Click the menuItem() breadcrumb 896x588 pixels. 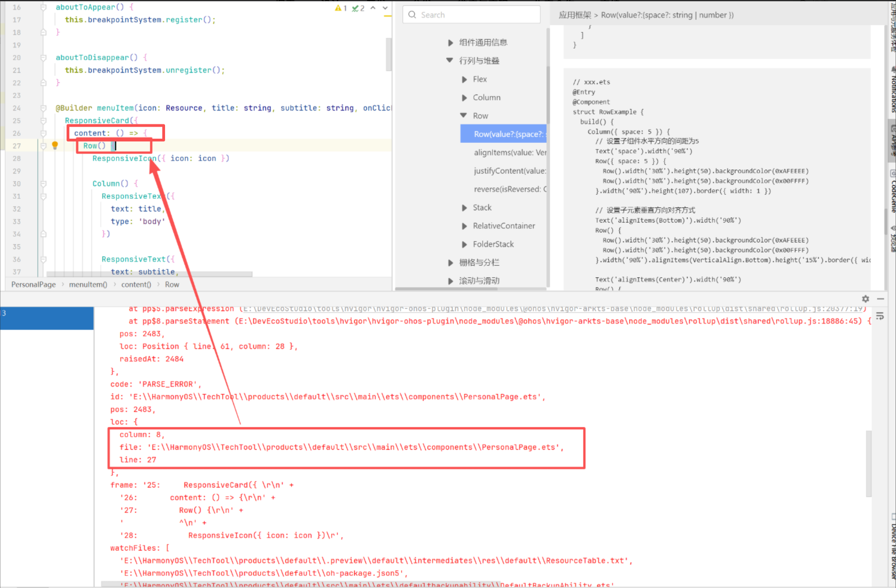coord(88,284)
